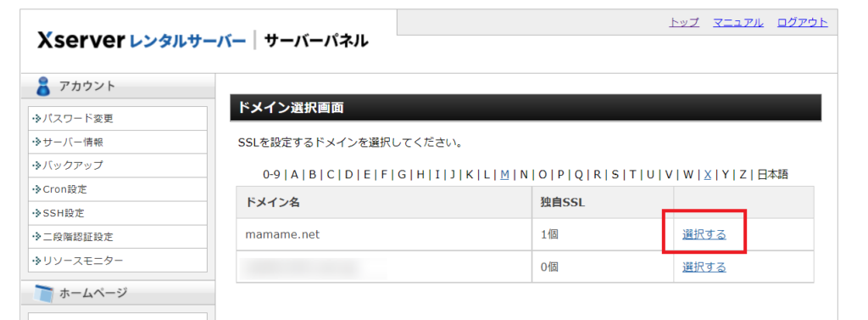This screenshot has height=320, width=868.
Task: Open 二段階認証設定 sidebar entry
Action: pos(118,237)
